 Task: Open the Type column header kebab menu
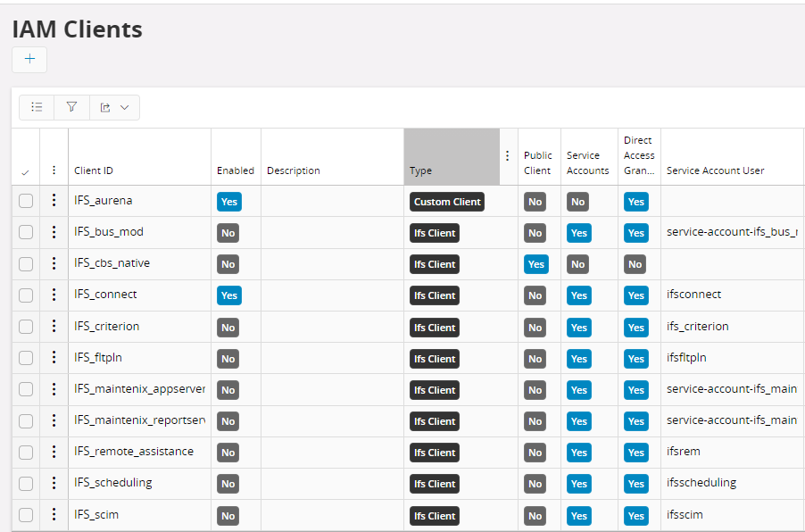(x=507, y=156)
